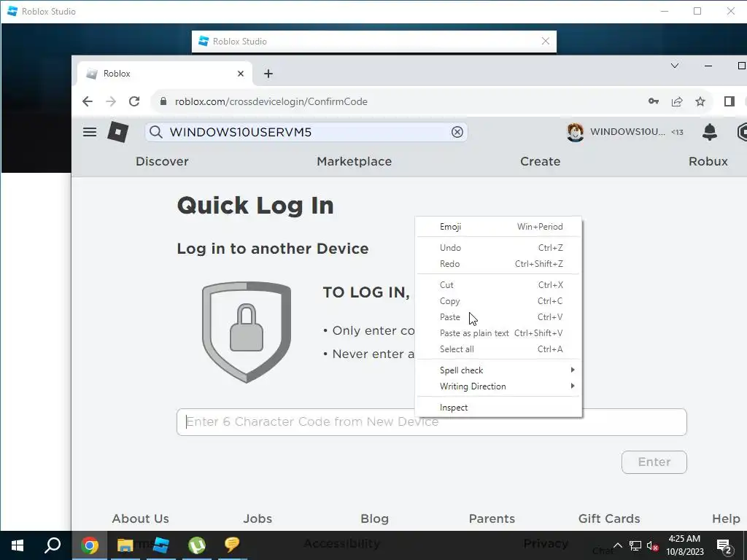This screenshot has height=560, width=747.
Task: Open the notifications bell
Action: click(x=709, y=132)
